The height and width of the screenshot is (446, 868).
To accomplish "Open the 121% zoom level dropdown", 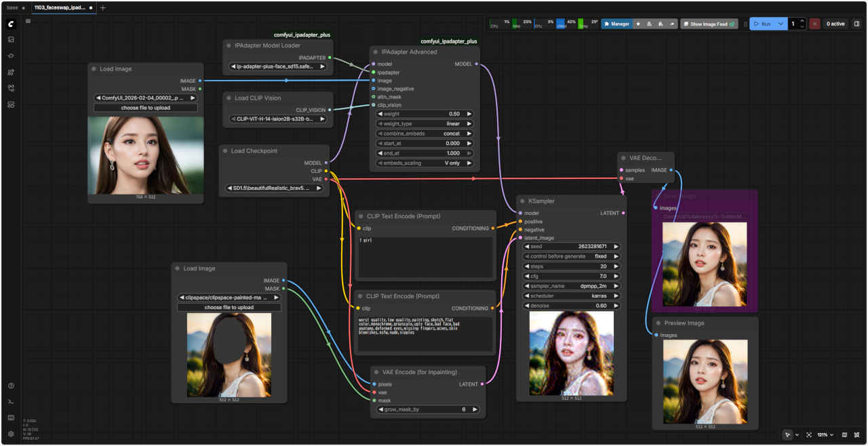I will pyautogui.click(x=825, y=434).
